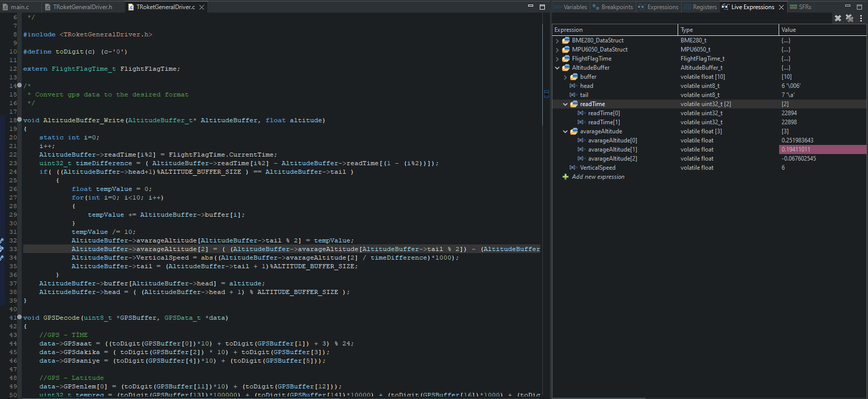The width and height of the screenshot is (868, 399).
Task: Select the highlighted avarageAltitude[1] value cell
Action: pyautogui.click(x=822, y=149)
